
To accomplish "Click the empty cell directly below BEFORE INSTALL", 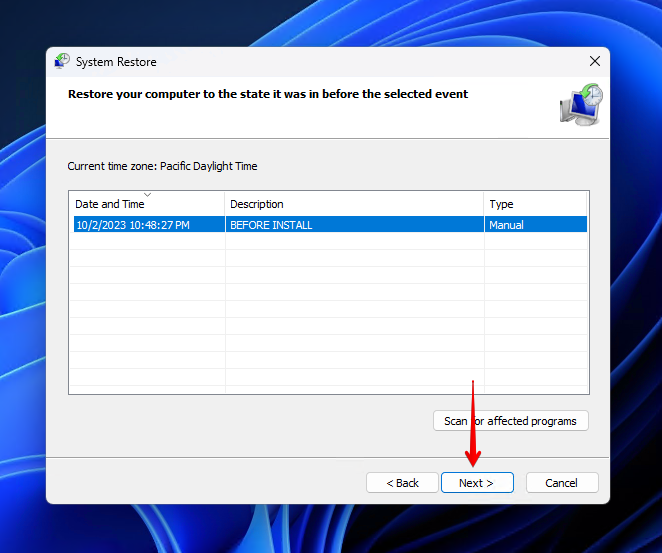I will coord(354,242).
